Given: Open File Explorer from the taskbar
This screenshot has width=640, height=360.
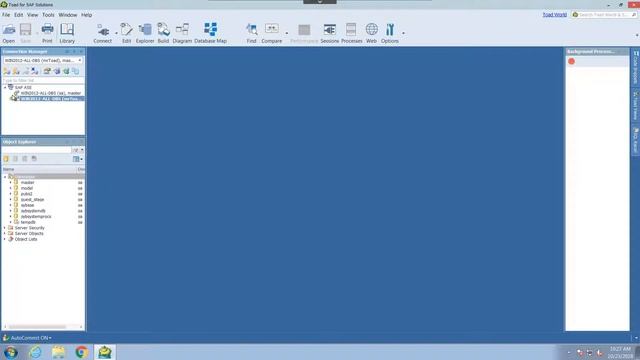Looking at the screenshot, I should coord(58,352).
